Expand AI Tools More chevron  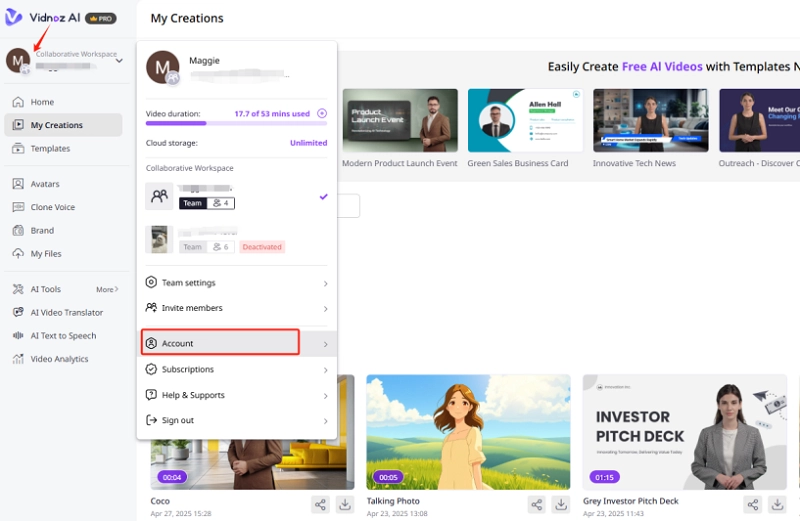[x=108, y=290]
